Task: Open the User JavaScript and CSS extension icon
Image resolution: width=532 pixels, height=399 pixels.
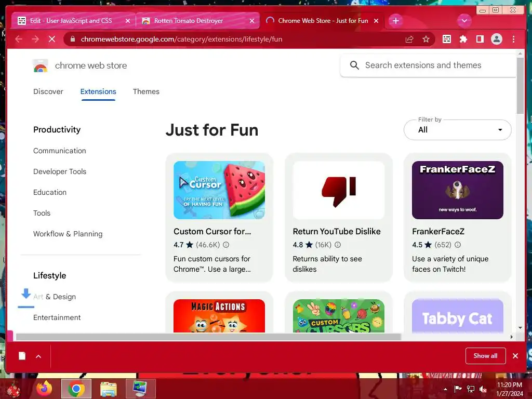Action: tap(446, 39)
